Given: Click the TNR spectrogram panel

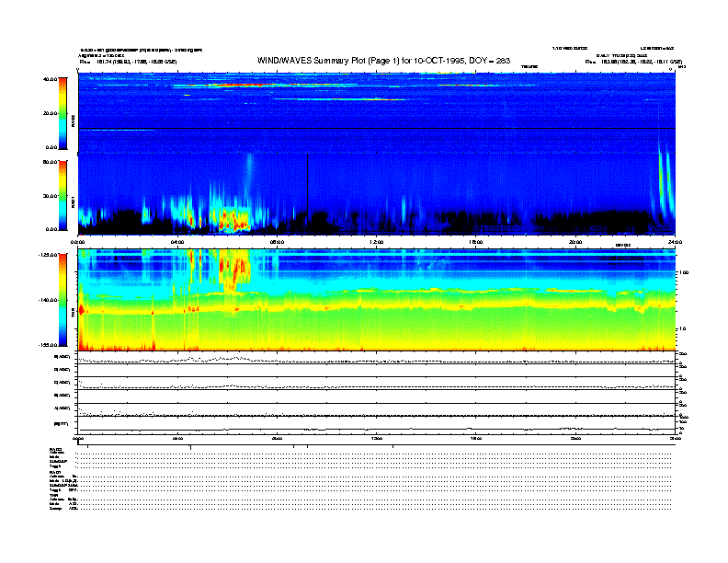Looking at the screenshot, I should tap(377, 300).
